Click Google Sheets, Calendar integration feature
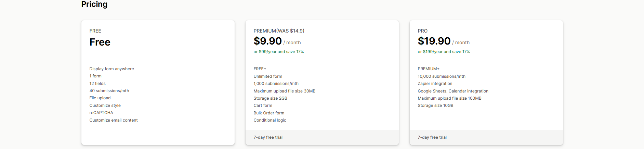Viewport: 644px width, 149px height. pos(453,91)
